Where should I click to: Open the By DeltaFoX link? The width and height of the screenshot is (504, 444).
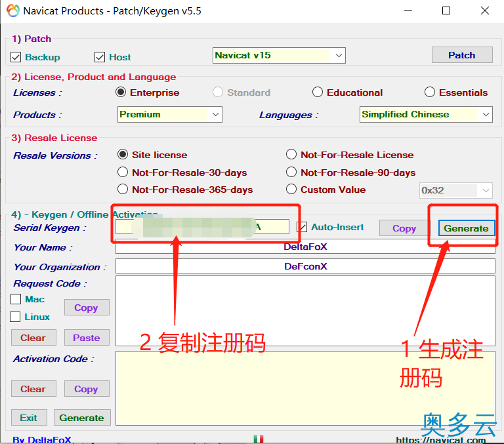click(x=42, y=439)
